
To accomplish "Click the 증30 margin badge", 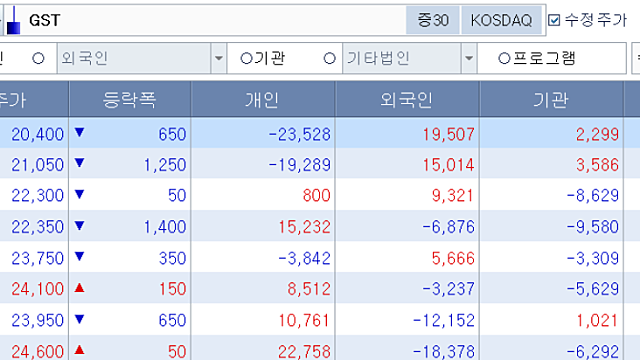I will (x=433, y=20).
